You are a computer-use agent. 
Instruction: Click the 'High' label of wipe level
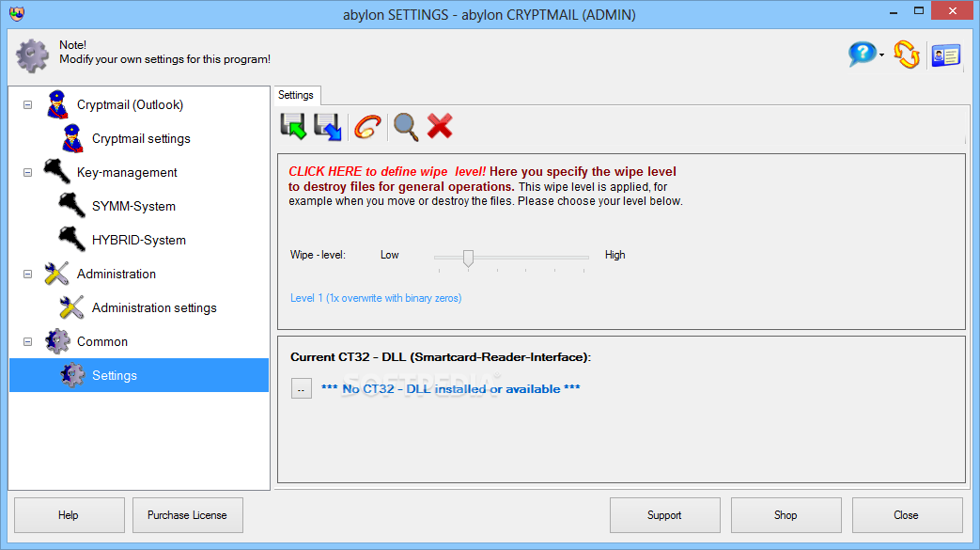point(615,255)
